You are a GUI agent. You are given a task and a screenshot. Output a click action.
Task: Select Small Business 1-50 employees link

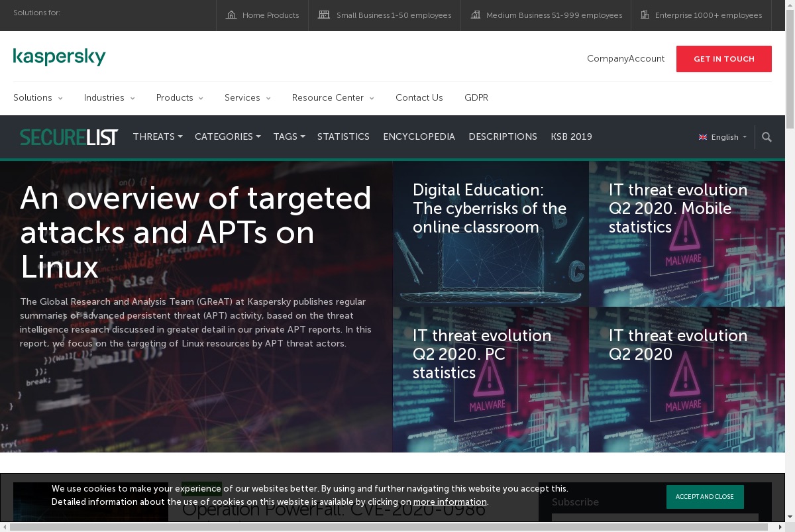(385, 15)
